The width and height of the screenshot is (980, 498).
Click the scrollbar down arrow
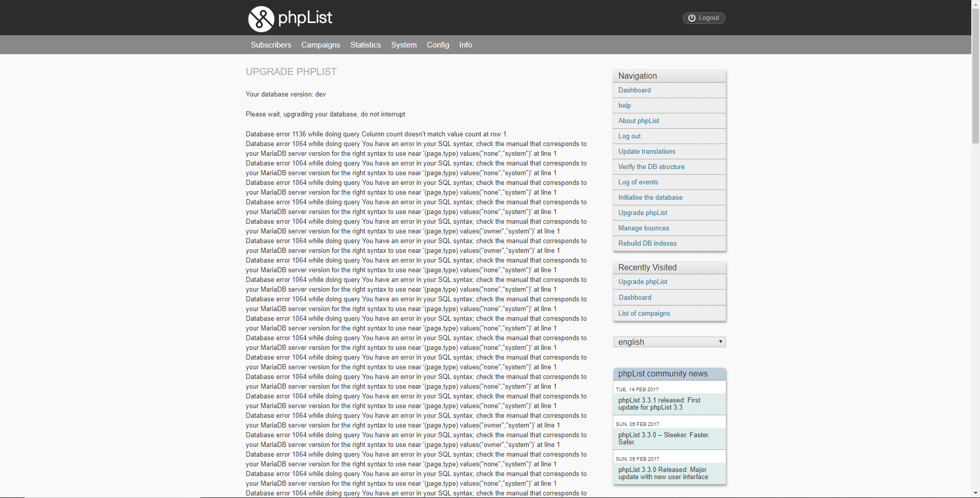point(975,493)
